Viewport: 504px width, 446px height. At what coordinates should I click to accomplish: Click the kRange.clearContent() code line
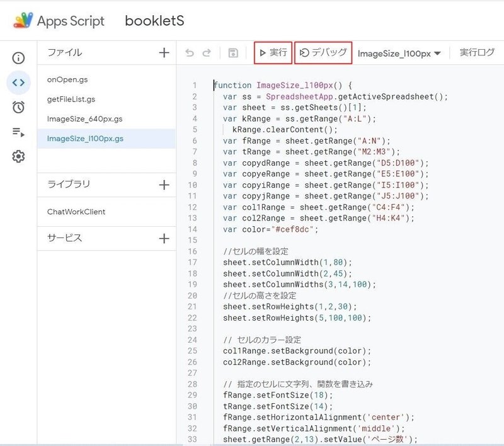(x=285, y=130)
